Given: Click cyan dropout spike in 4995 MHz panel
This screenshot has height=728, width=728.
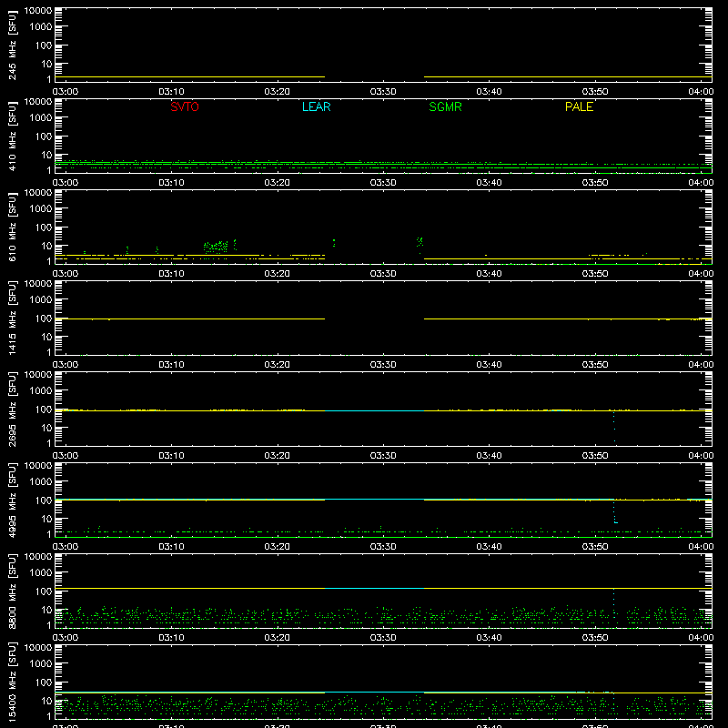Looking at the screenshot, I should click(615, 511).
